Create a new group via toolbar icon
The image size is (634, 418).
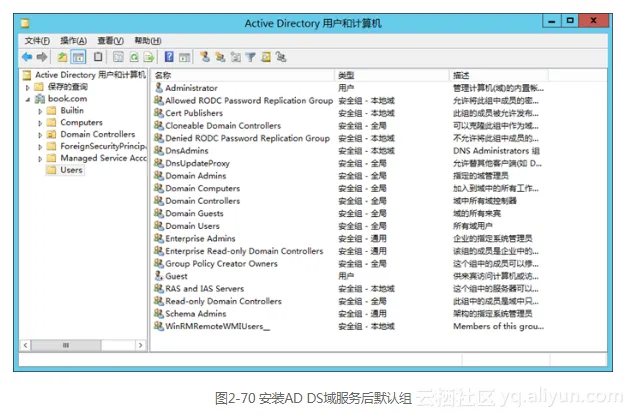point(220,57)
